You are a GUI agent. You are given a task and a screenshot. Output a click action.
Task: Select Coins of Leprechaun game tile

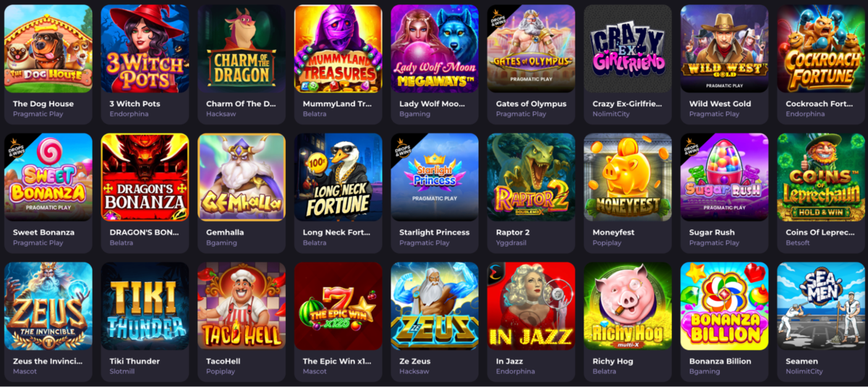pyautogui.click(x=821, y=177)
